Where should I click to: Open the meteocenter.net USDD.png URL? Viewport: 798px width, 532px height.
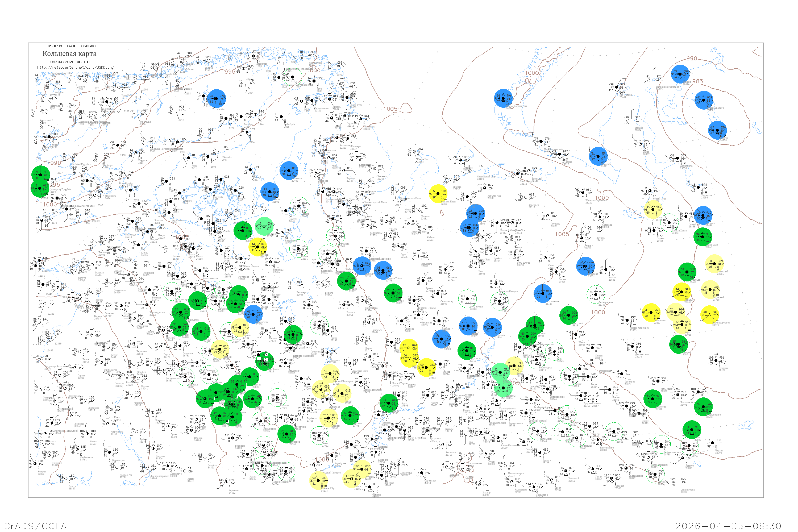point(76,68)
